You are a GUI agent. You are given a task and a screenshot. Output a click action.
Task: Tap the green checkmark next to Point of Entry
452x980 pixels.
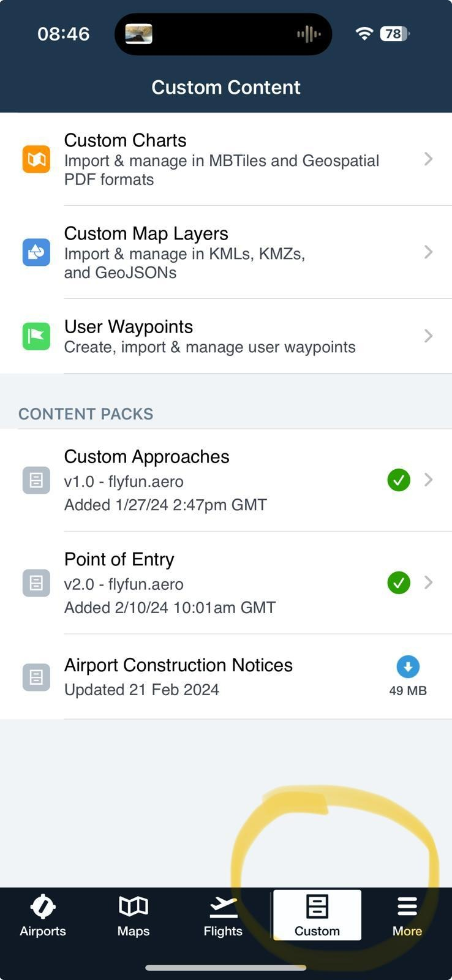point(399,583)
